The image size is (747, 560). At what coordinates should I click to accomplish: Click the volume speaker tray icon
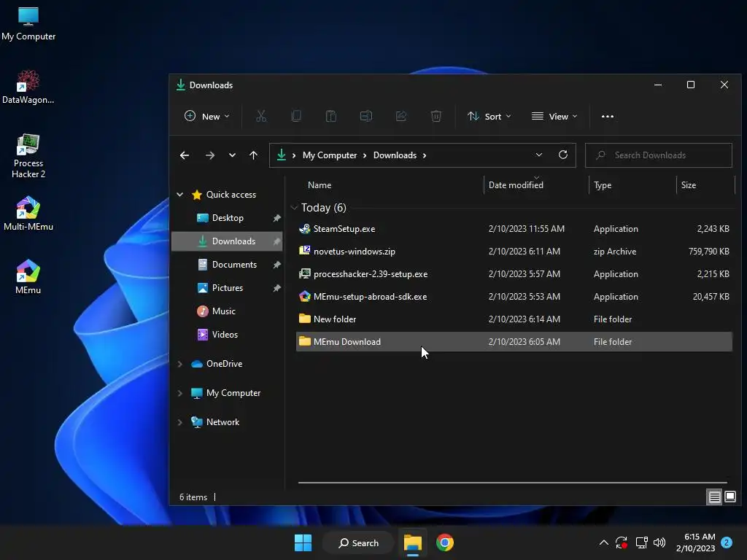pos(659,542)
